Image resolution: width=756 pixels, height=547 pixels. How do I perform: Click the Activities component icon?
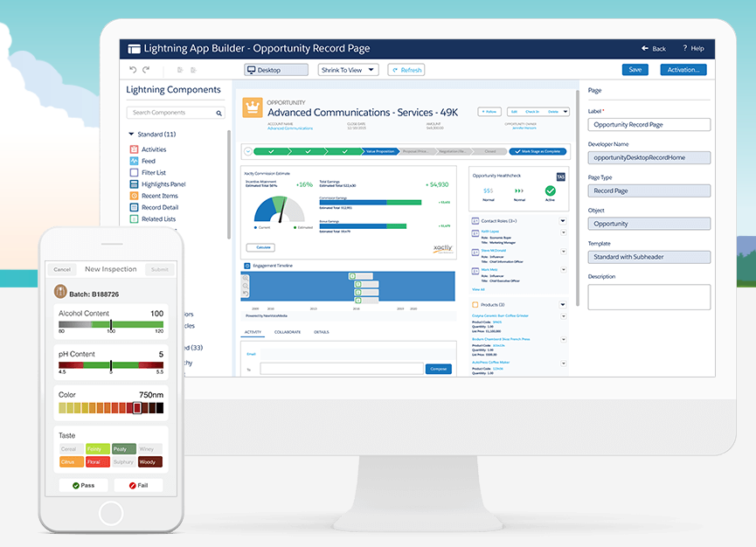[x=134, y=149]
